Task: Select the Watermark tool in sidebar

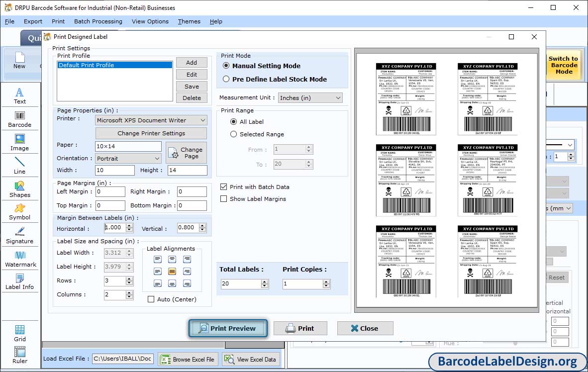Action: pos(20,259)
